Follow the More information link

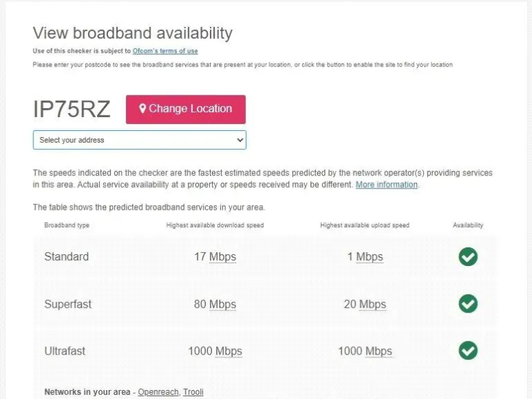[x=387, y=185]
